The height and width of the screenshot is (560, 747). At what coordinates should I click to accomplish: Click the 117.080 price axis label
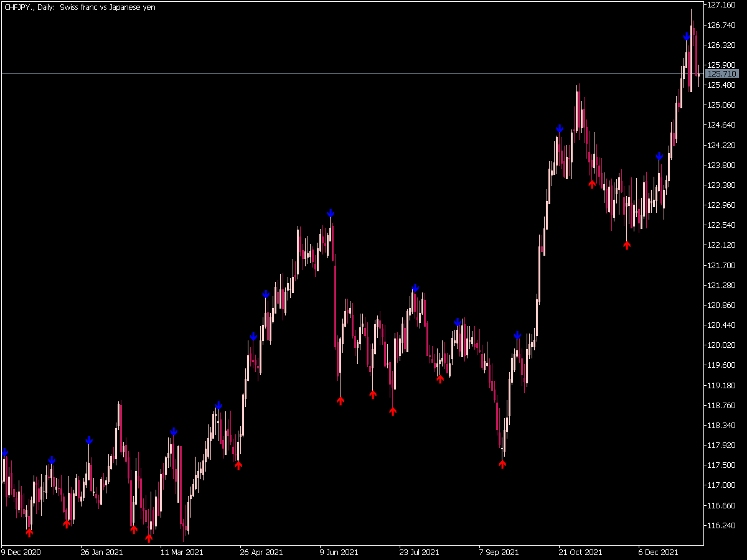722,485
